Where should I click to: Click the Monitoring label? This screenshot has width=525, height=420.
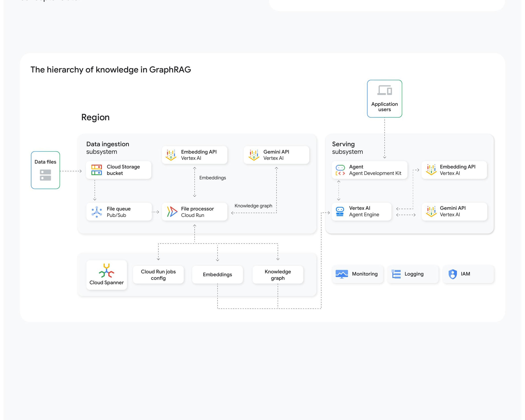[365, 274]
